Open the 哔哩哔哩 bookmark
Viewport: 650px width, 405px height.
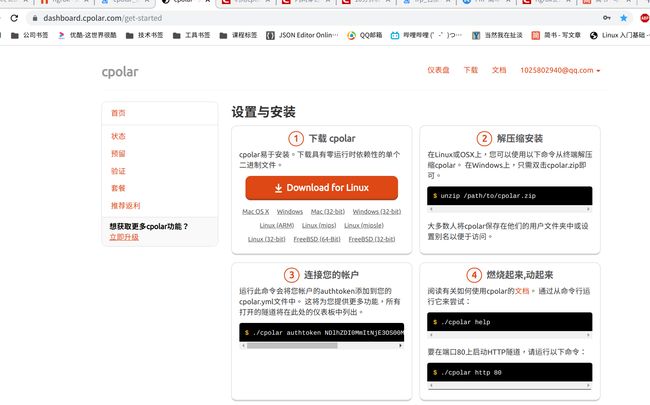(x=426, y=35)
